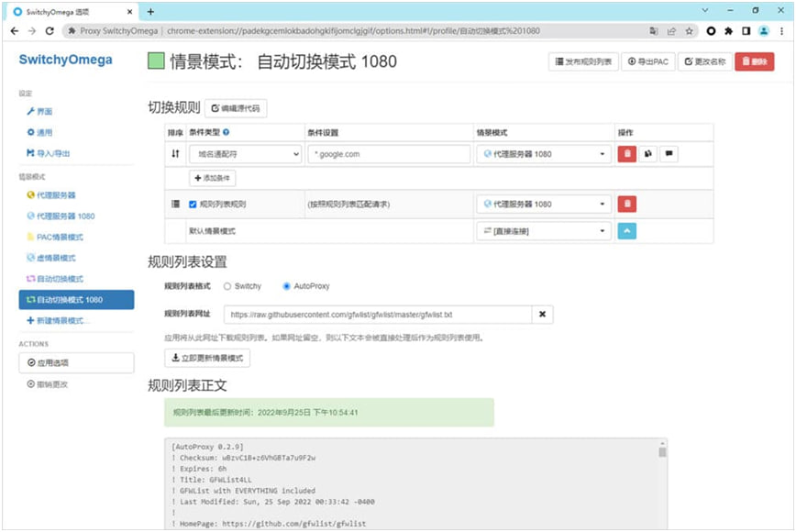Delete the *.google.com rule with red trash icon
The width and height of the screenshot is (796, 532).
point(627,154)
